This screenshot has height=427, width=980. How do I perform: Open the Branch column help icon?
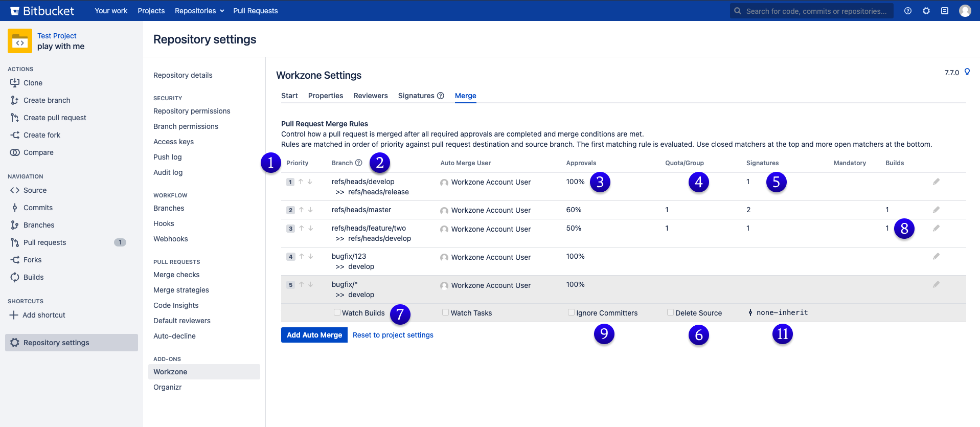pyautogui.click(x=359, y=163)
